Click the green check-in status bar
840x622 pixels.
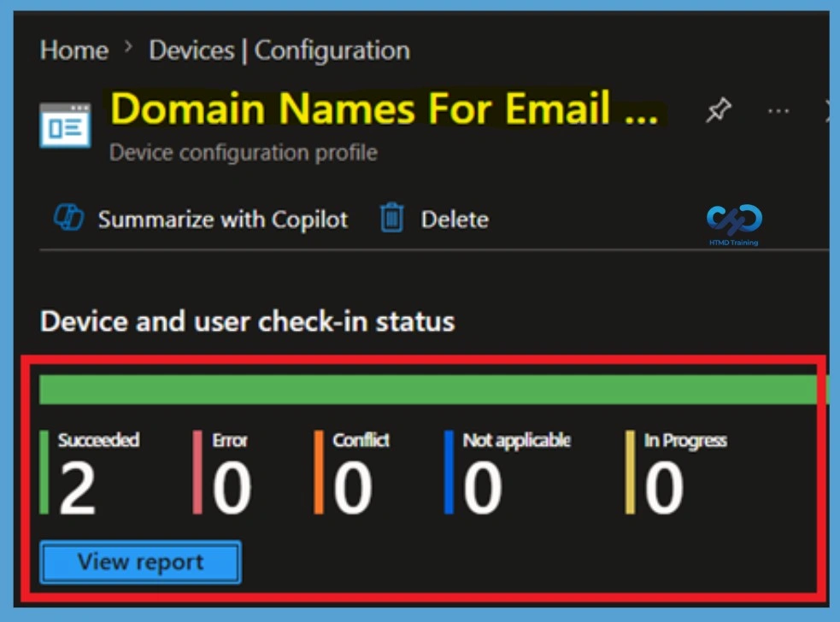(x=433, y=390)
